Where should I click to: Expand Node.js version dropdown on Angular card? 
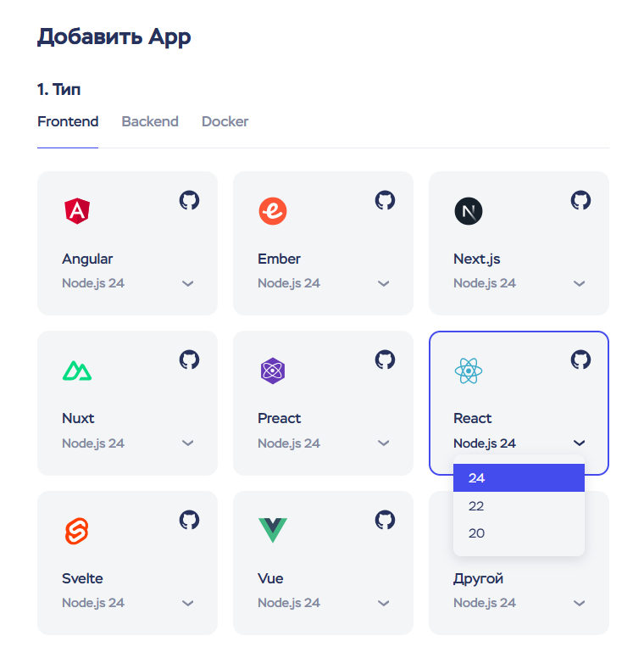[x=127, y=283]
